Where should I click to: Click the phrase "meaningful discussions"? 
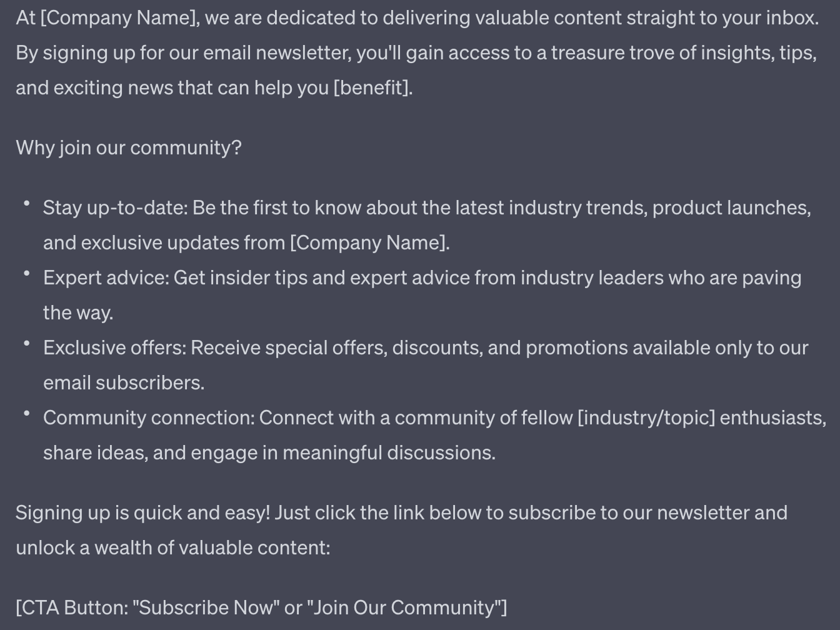click(388, 452)
